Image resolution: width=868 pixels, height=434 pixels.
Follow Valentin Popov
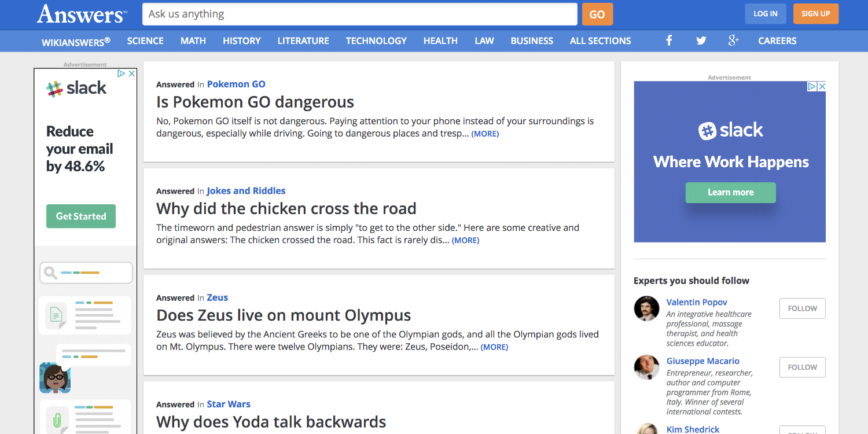803,308
